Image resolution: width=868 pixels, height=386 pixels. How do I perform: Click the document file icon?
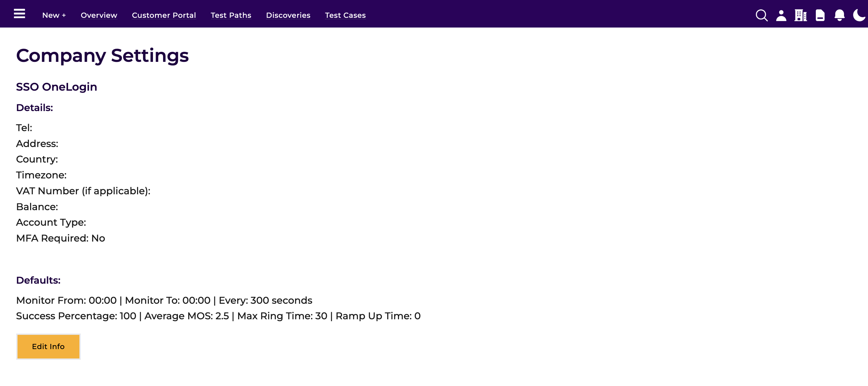click(820, 15)
